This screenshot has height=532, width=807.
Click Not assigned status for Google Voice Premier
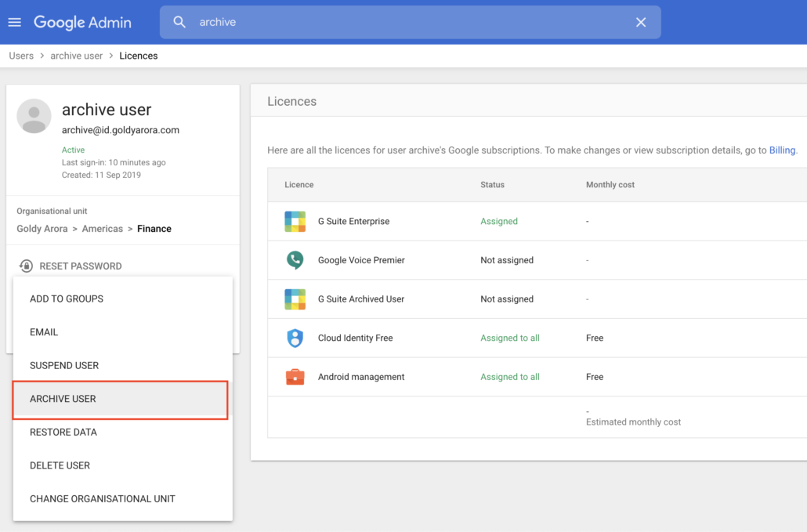click(x=507, y=260)
